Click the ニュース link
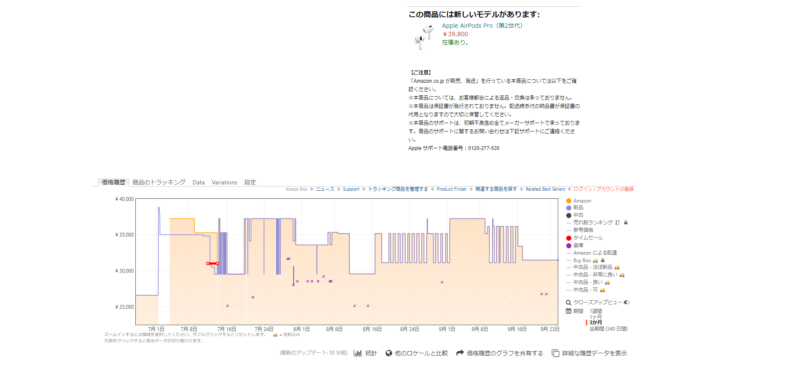Viewport: 800px width, 381px height. (x=325, y=189)
